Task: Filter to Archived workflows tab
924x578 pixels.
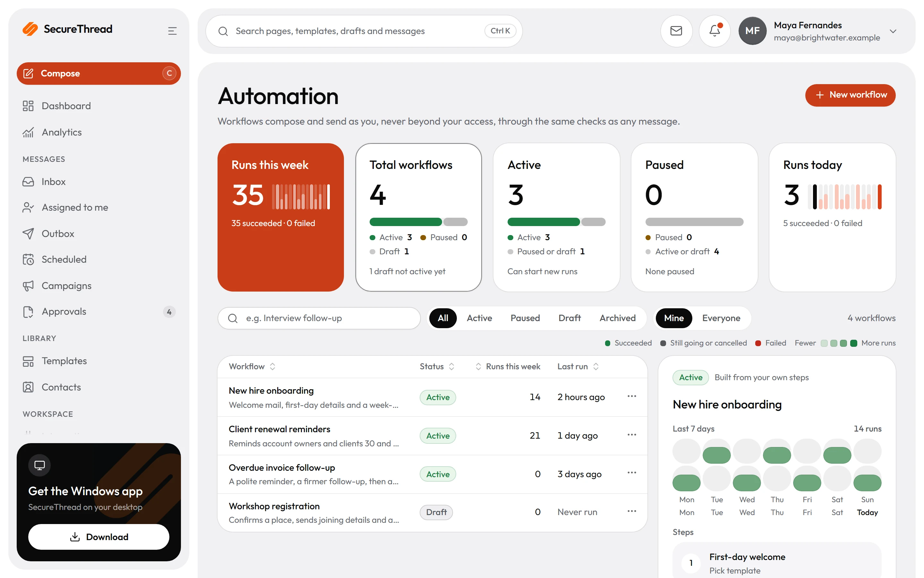Action: pyautogui.click(x=617, y=318)
